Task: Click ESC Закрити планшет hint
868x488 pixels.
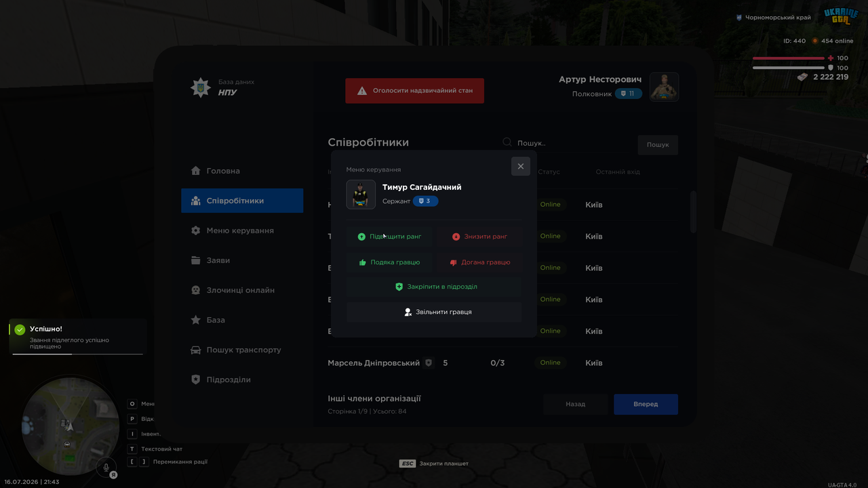Action: [434, 464]
